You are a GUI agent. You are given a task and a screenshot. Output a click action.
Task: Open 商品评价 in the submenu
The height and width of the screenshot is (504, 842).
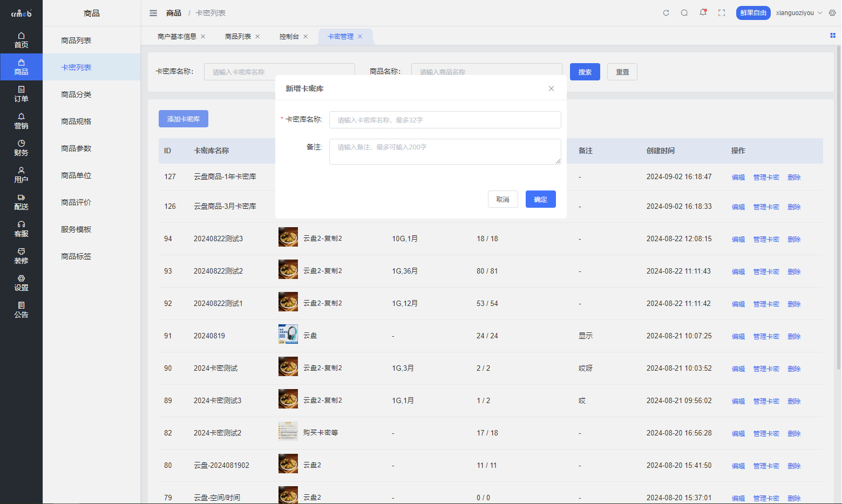92,202
